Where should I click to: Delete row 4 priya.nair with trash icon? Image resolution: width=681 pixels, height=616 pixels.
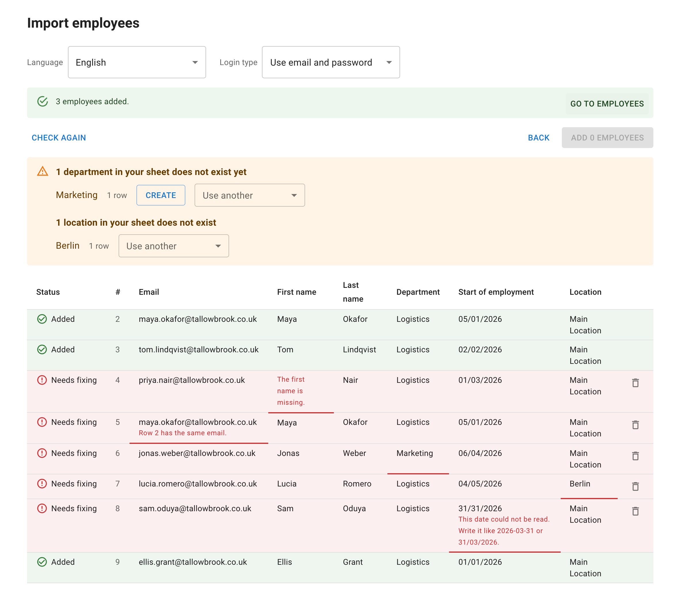635,383
